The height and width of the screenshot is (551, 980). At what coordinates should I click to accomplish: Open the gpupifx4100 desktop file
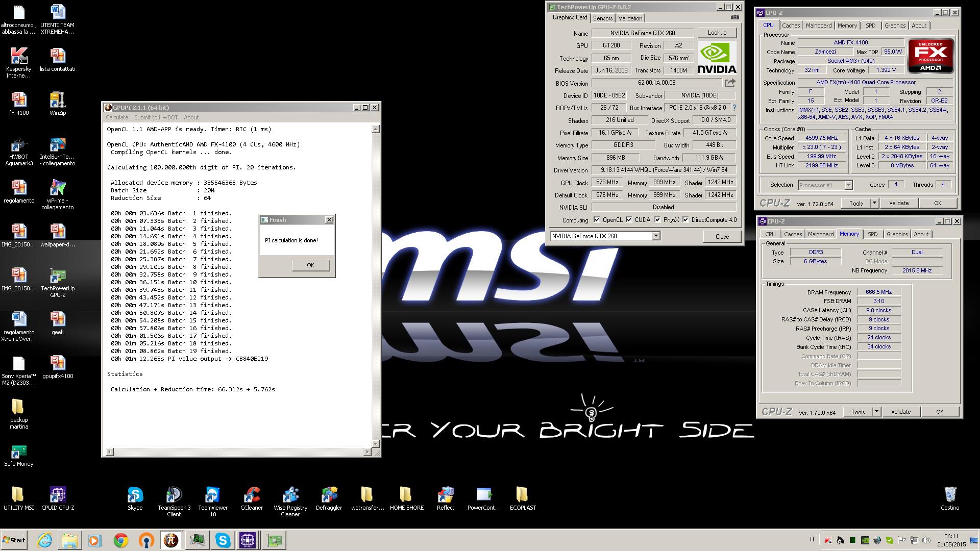coord(58,367)
